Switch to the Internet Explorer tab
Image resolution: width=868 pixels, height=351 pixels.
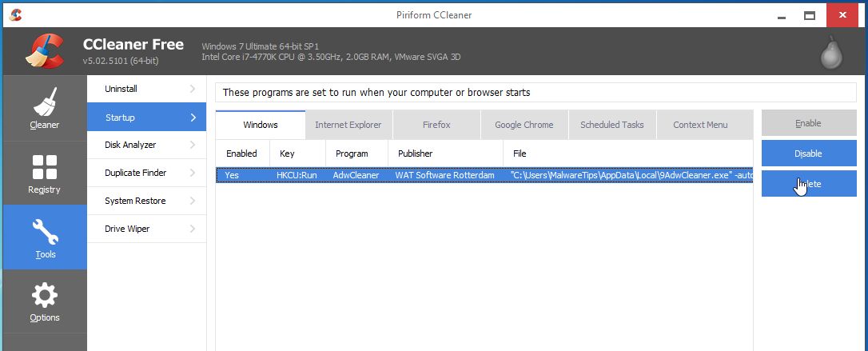(x=348, y=125)
